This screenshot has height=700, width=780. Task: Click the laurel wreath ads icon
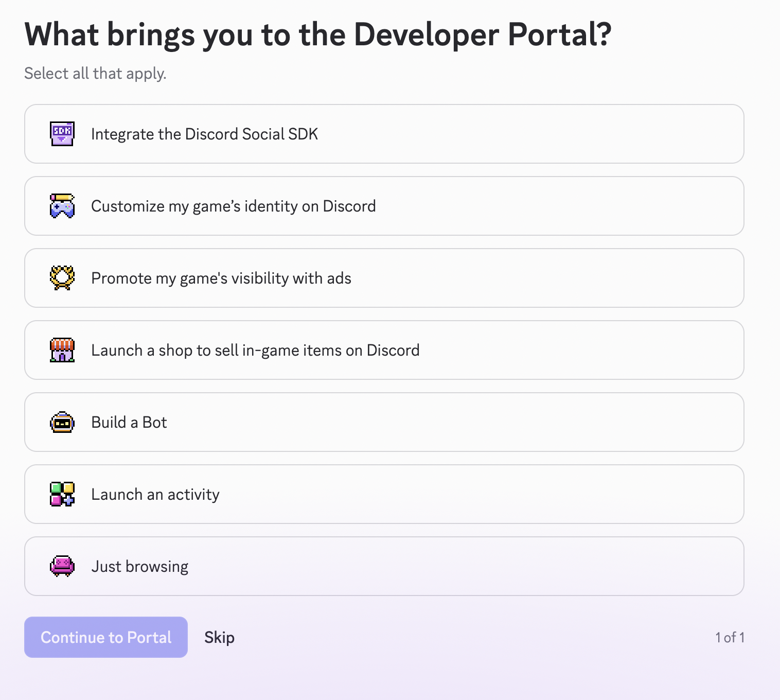coord(62,278)
